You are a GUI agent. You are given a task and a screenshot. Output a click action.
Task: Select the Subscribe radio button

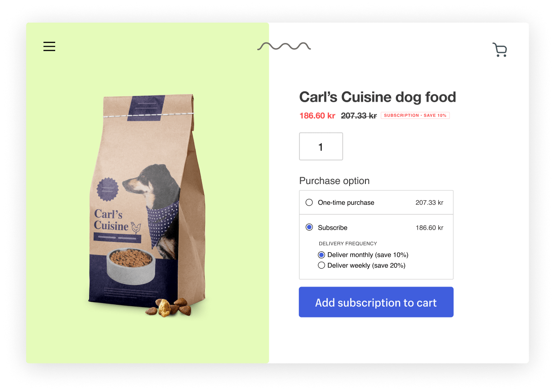point(309,227)
